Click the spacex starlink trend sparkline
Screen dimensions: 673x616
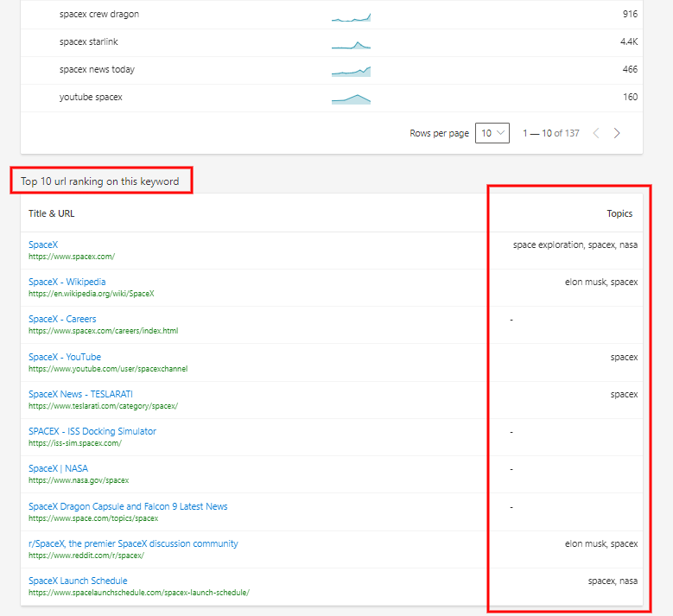tap(351, 45)
